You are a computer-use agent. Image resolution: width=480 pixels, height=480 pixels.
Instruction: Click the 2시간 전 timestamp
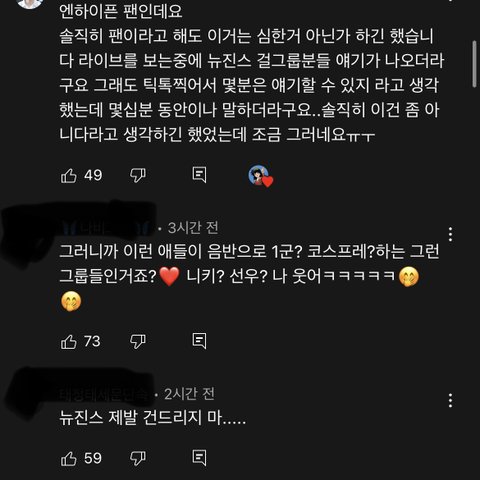(x=189, y=394)
